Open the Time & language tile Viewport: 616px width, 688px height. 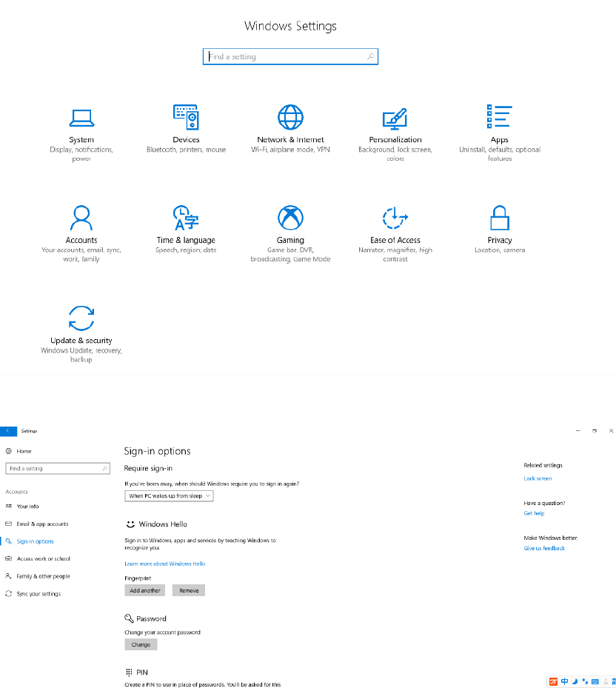[x=186, y=230]
